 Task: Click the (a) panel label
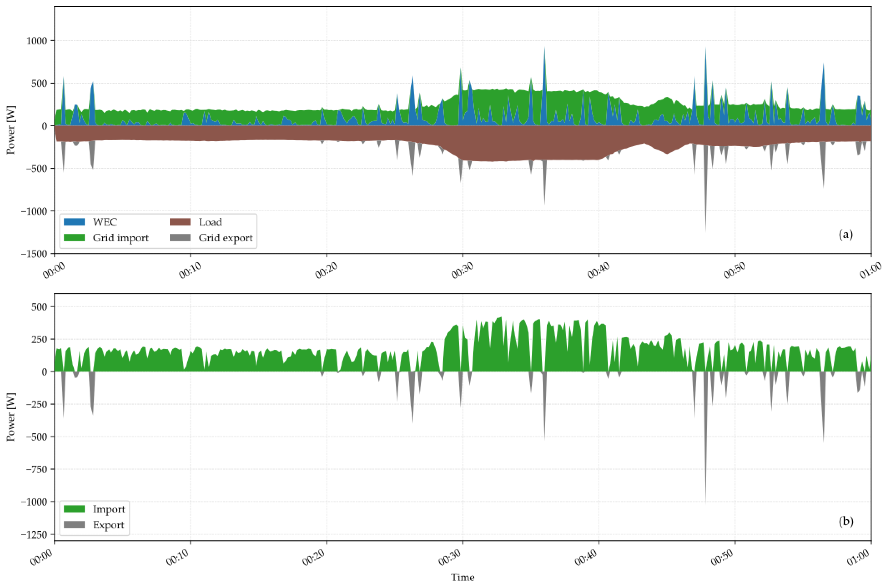pos(846,234)
